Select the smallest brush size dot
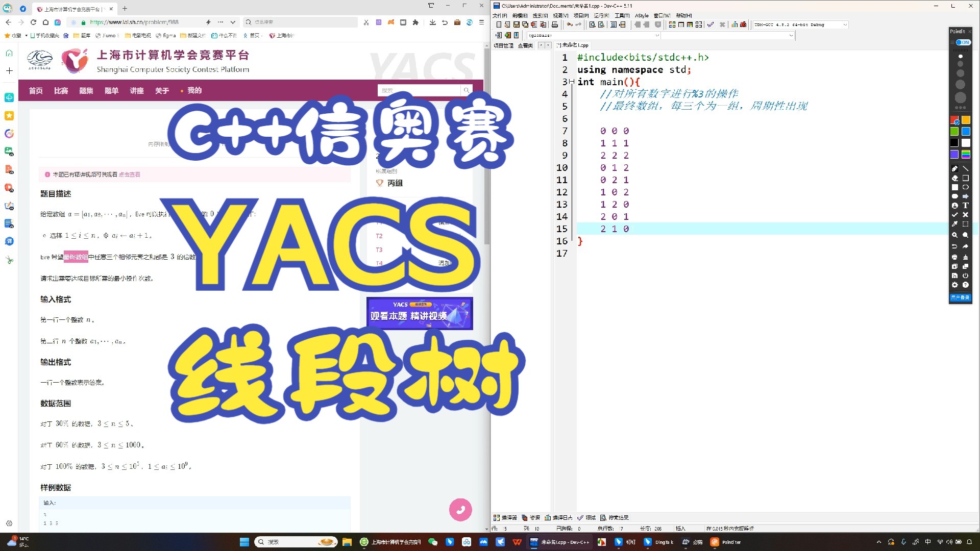The height and width of the screenshot is (551, 980). (960, 56)
